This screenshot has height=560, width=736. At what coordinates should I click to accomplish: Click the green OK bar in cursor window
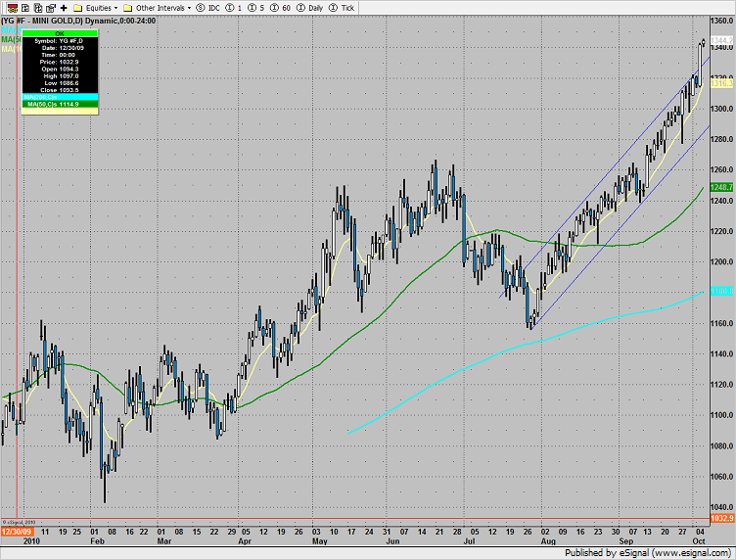click(60, 33)
